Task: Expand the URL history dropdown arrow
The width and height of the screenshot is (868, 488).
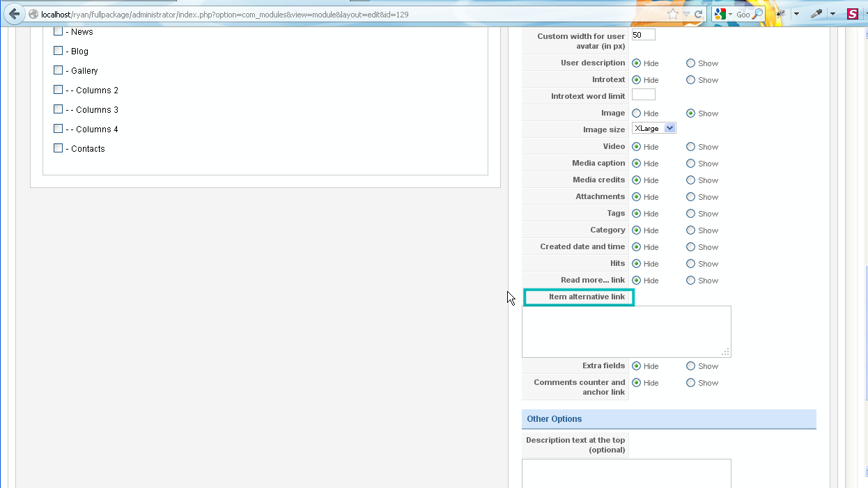Action: coord(686,14)
